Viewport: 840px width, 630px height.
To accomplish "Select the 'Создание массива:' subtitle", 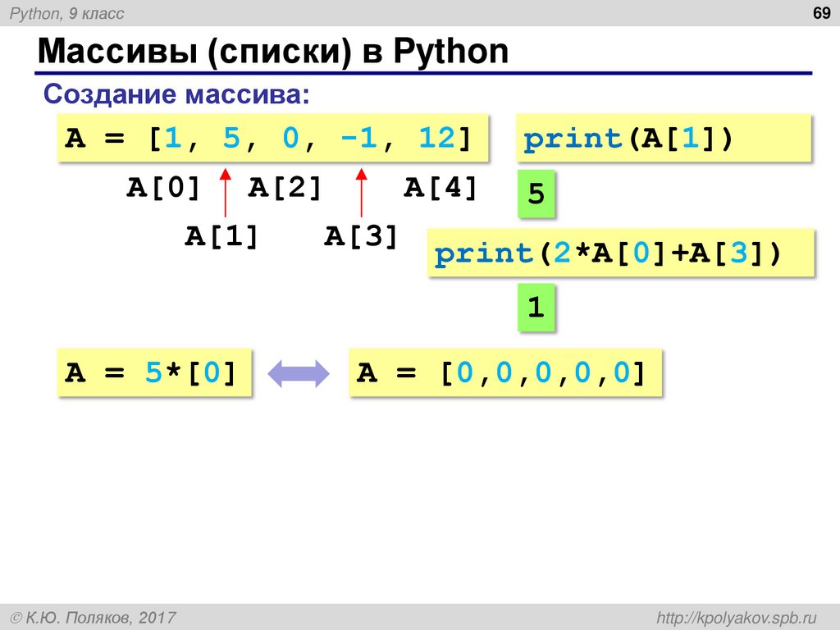I will point(176,94).
